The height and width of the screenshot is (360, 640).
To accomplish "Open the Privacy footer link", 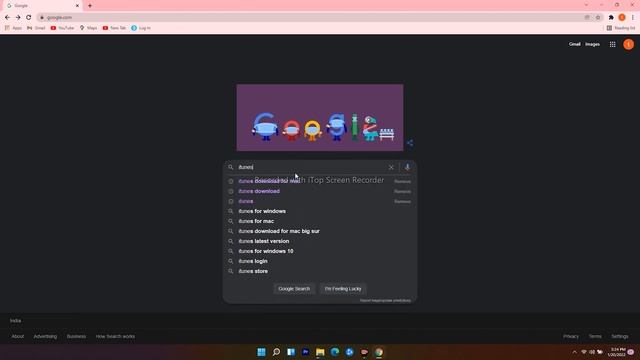I will click(571, 336).
